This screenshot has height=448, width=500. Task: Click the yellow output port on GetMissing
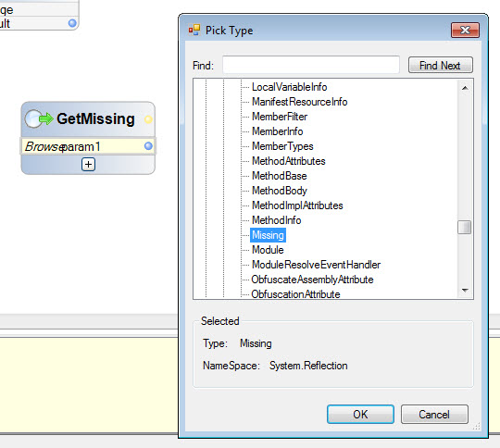point(148,119)
